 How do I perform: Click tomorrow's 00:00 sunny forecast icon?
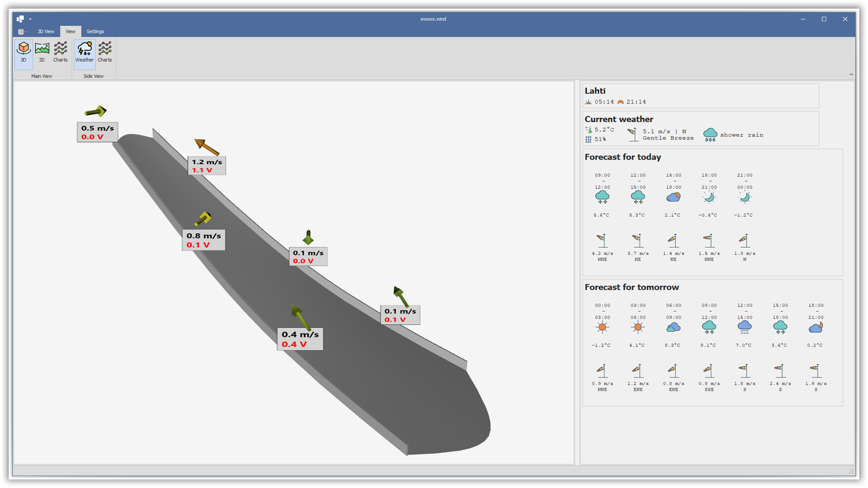(602, 327)
